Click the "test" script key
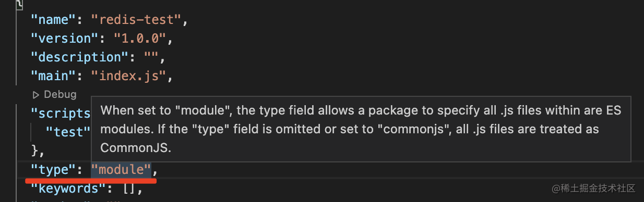This screenshot has height=202, width=644. click(x=68, y=132)
